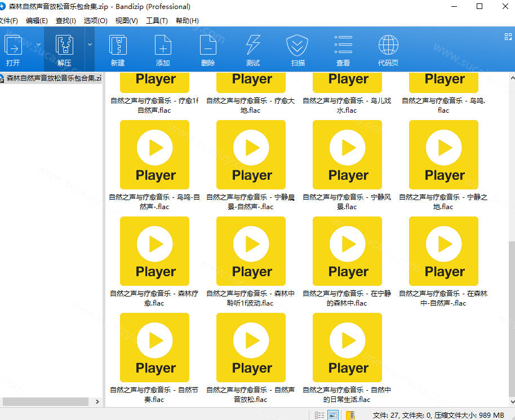The image size is (515, 420).
Task: Select file 森林中聆听1f波动.flac icon
Action: pyautogui.click(x=251, y=251)
